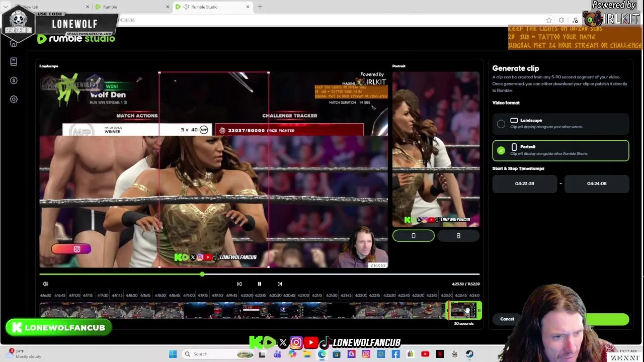Close the Rumble Studio browser tab
The height and width of the screenshot is (362, 644).
coord(248,7)
